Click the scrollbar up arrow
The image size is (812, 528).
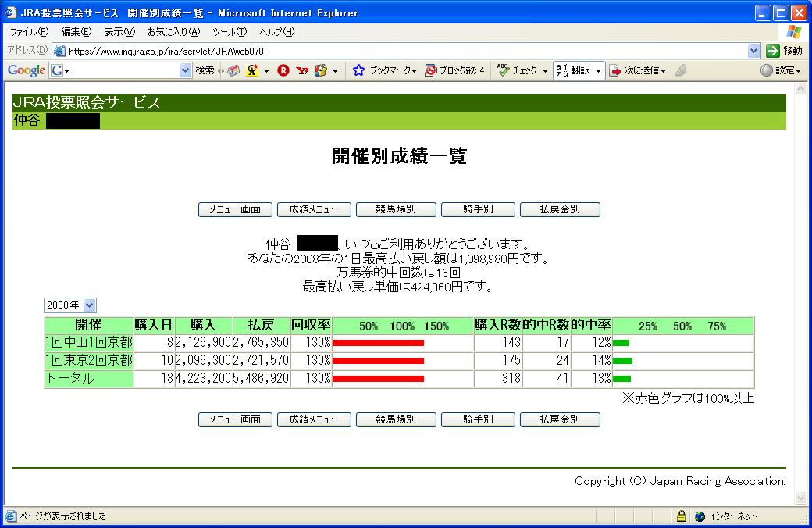(800, 89)
